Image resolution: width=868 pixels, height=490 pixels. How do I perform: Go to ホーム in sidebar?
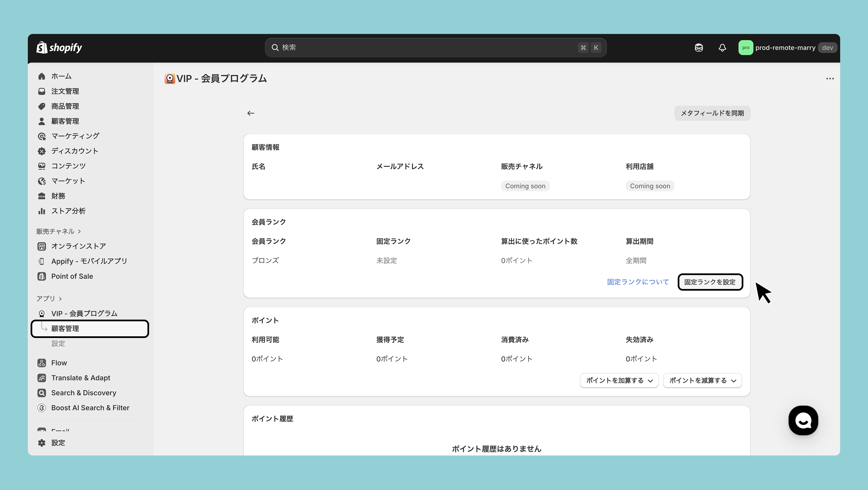click(x=61, y=76)
